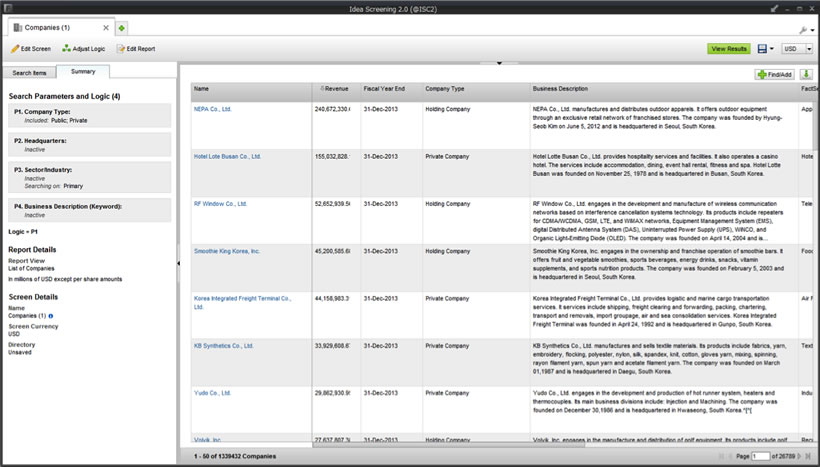Viewport: 820px width, 467px height.
Task: Close the Companies (1) tab
Action: (106, 28)
